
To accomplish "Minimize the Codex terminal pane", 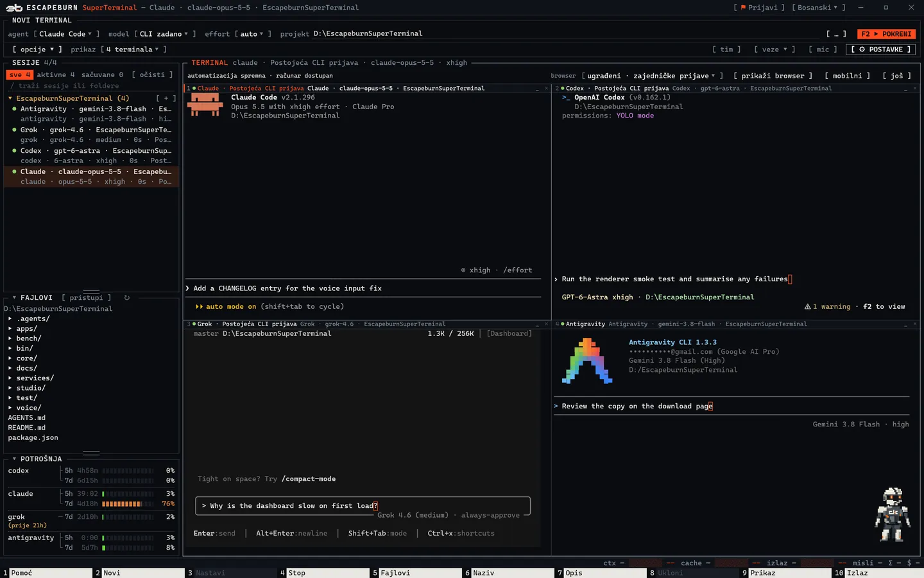I will pos(905,89).
